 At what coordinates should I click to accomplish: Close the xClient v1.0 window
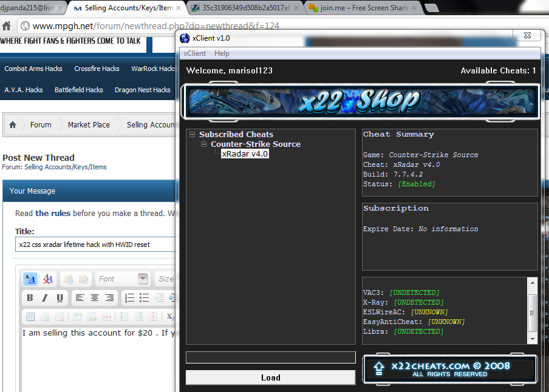[527, 35]
